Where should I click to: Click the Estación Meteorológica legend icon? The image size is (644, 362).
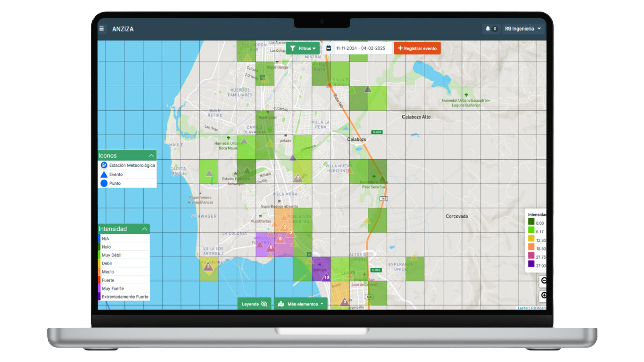pos(104,165)
